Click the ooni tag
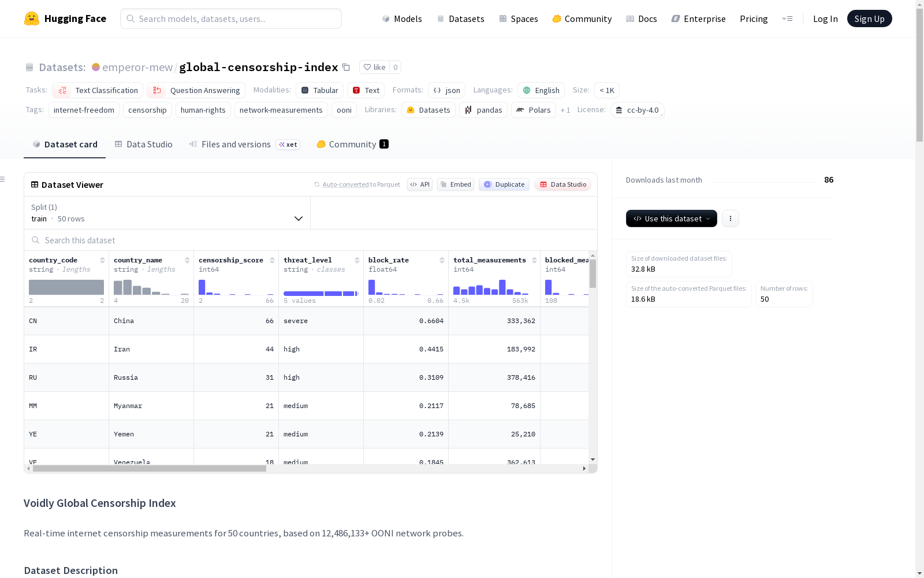The image size is (924, 578). click(344, 110)
